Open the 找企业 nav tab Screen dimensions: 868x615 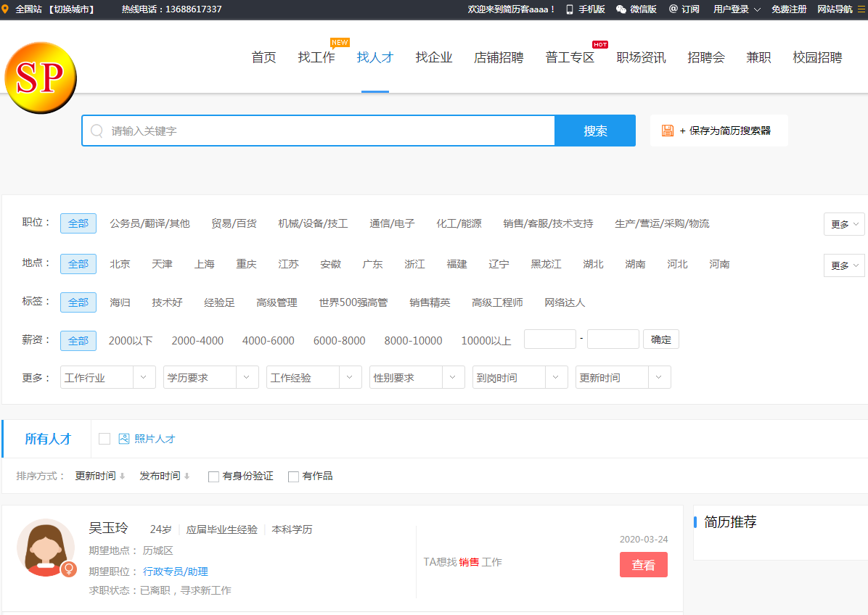pyautogui.click(x=434, y=57)
